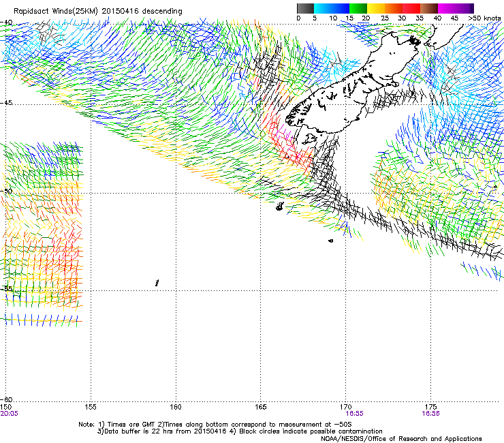504x443 pixels.
Task: Click the magenta-purple 40-50 knots legend segment
Action: tap(456, 8)
